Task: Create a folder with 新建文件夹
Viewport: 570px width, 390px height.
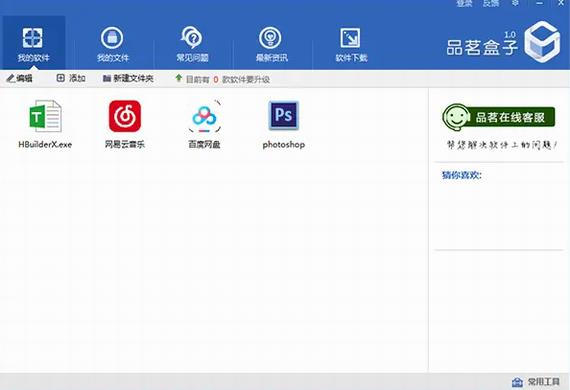Action: 128,79
